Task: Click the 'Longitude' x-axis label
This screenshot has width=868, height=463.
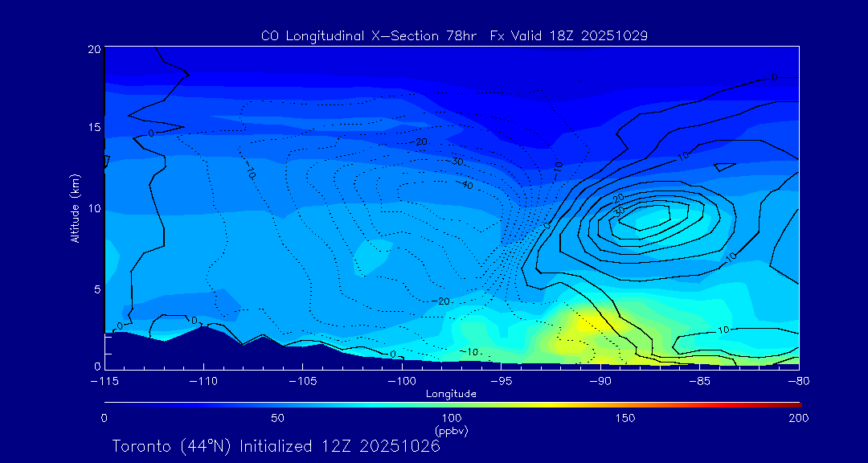Action: (451, 394)
